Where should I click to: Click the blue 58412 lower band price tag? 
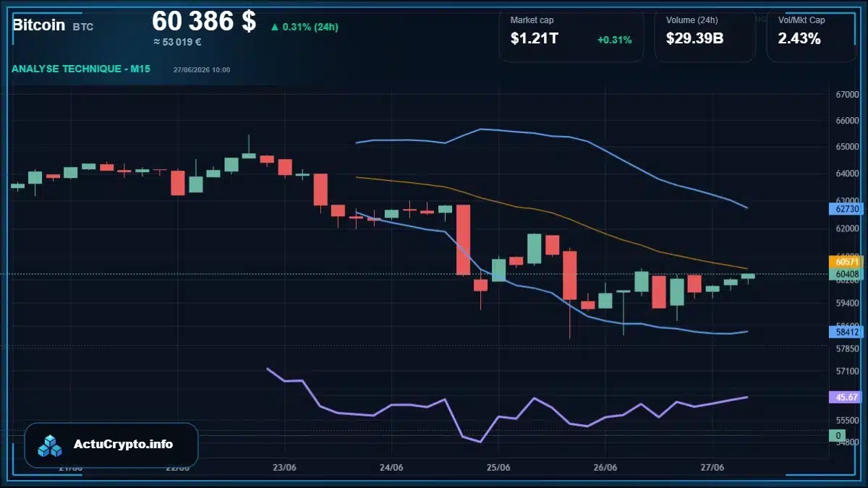[846, 332]
